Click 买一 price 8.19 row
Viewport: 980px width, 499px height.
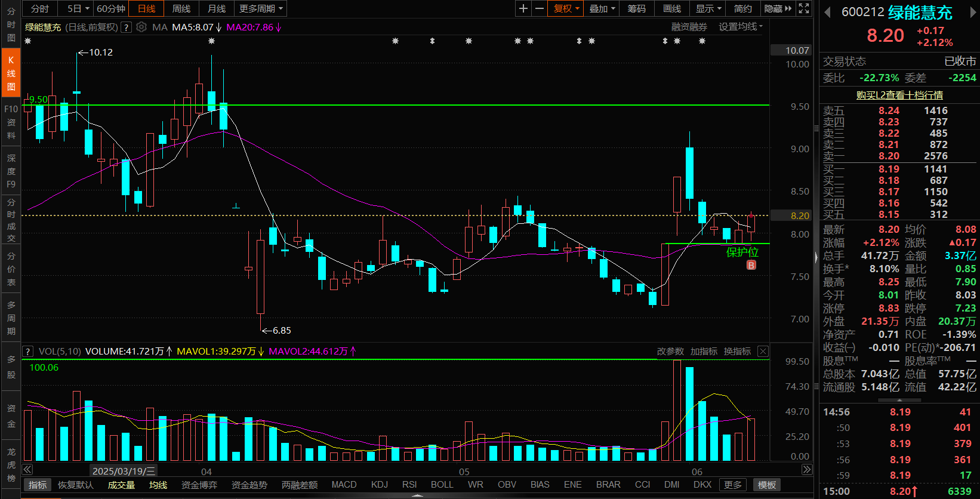pyautogui.click(x=899, y=169)
